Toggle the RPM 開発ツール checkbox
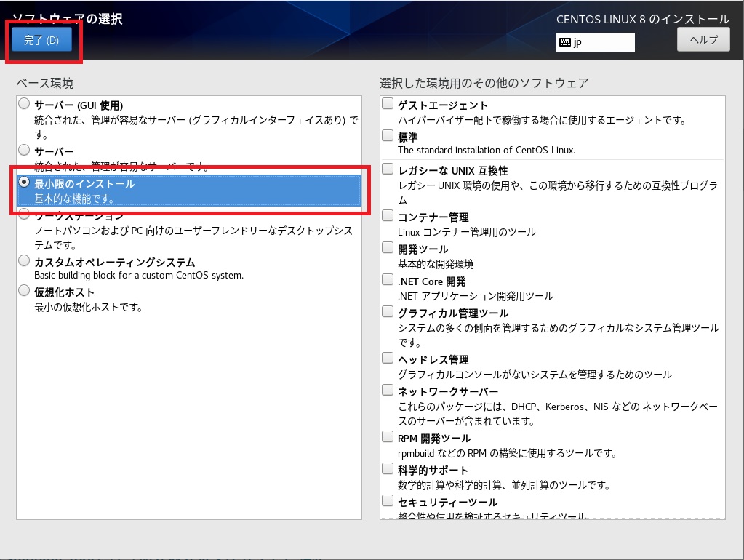Viewport: 744px width, 560px height. [388, 436]
